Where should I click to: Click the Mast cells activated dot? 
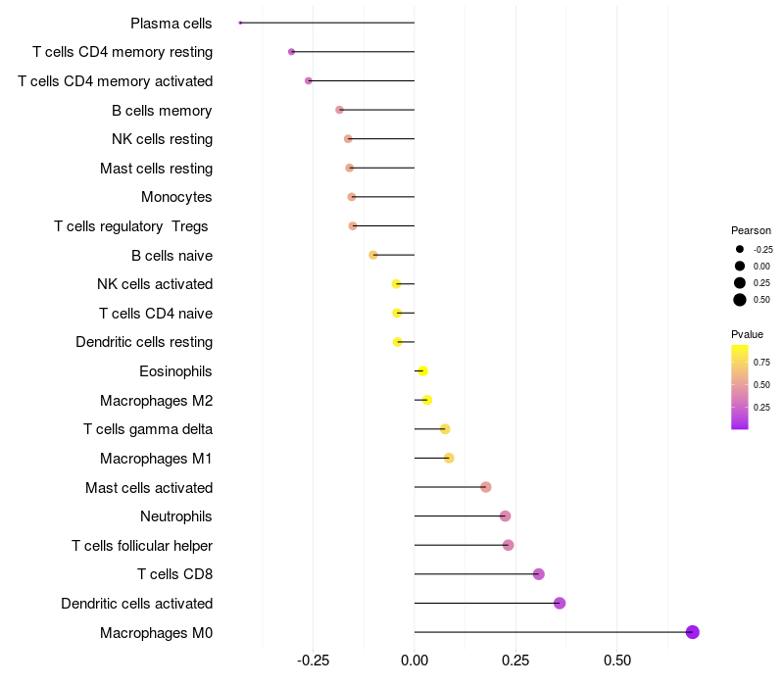[485, 487]
